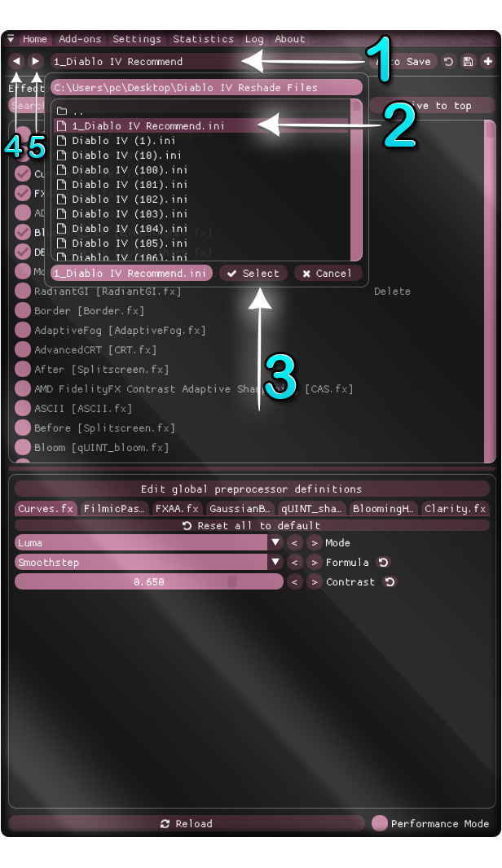
Task: Open the Luma mode dropdown
Action: pos(149,543)
